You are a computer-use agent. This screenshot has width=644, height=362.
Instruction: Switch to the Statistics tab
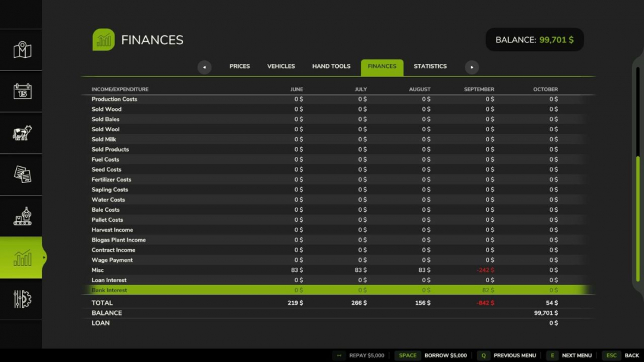[x=430, y=66]
